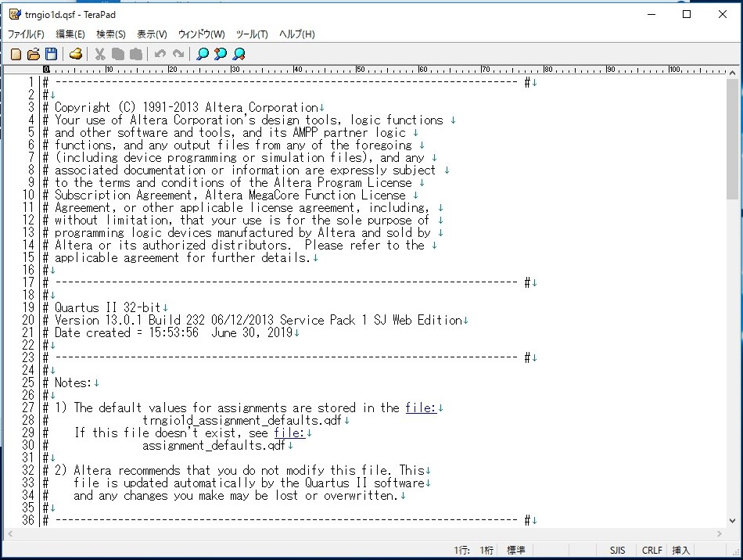Open the 検索(S) menu
743x560 pixels.
coord(111,34)
